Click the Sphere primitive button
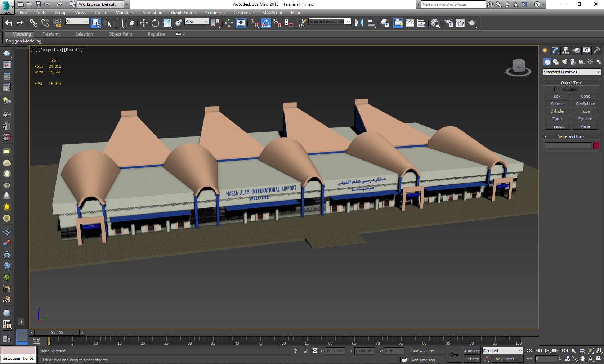This screenshot has height=364, width=604. 557,104
